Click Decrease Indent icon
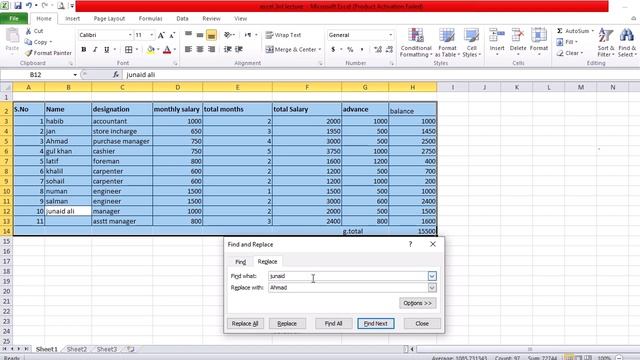Screen dimensions: 640x360 click(x=228, y=49)
